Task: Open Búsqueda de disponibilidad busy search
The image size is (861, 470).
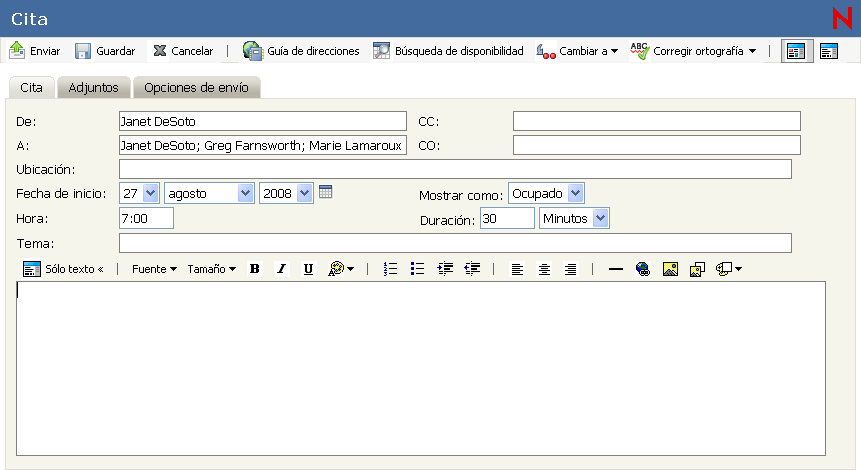Action: point(448,51)
